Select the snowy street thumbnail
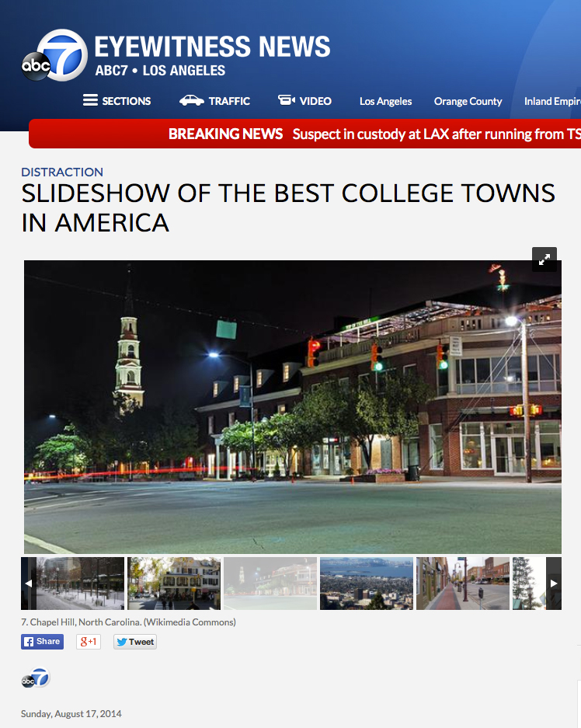Image resolution: width=581 pixels, height=728 pixels. 80,583
